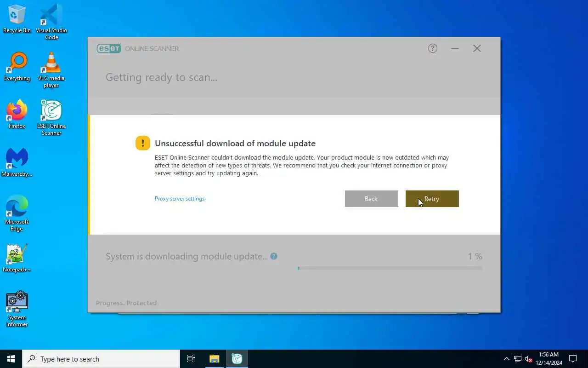This screenshot has width=588, height=368.
Task: Click the ESET Online Scanner logo
Action: [x=138, y=48]
